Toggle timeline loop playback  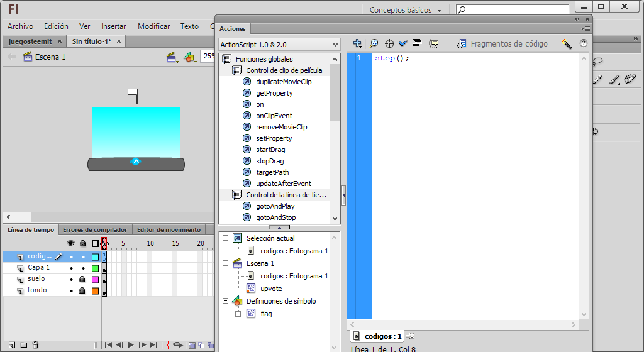pyautogui.click(x=178, y=344)
